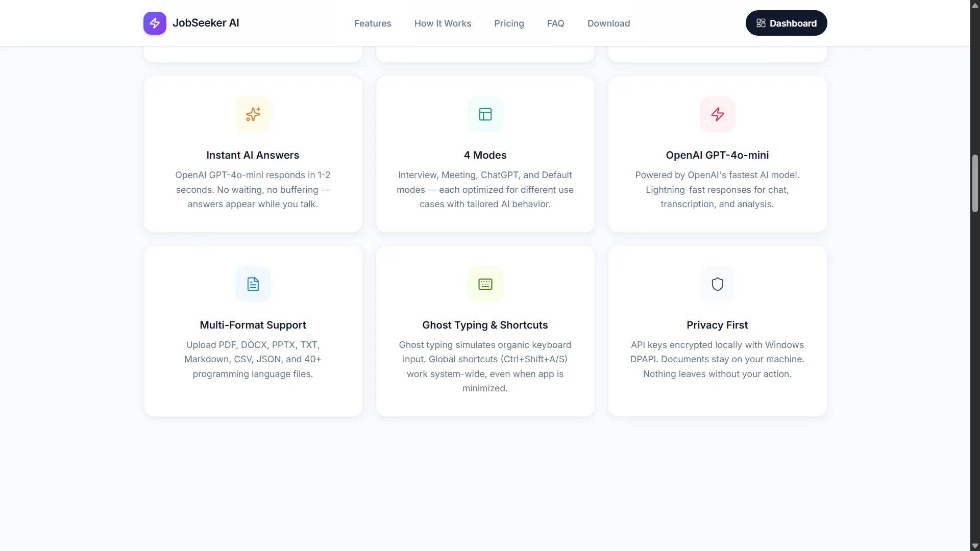Click the text 'Upload PDF, DOCX, PPTX, TXT,'
This screenshot has height=551, width=980.
(253, 345)
